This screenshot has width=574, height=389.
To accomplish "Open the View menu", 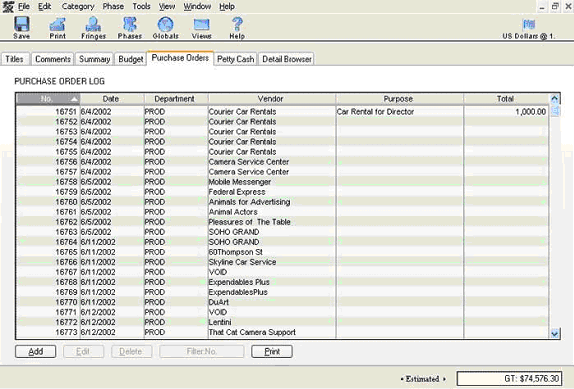I will (x=167, y=7).
